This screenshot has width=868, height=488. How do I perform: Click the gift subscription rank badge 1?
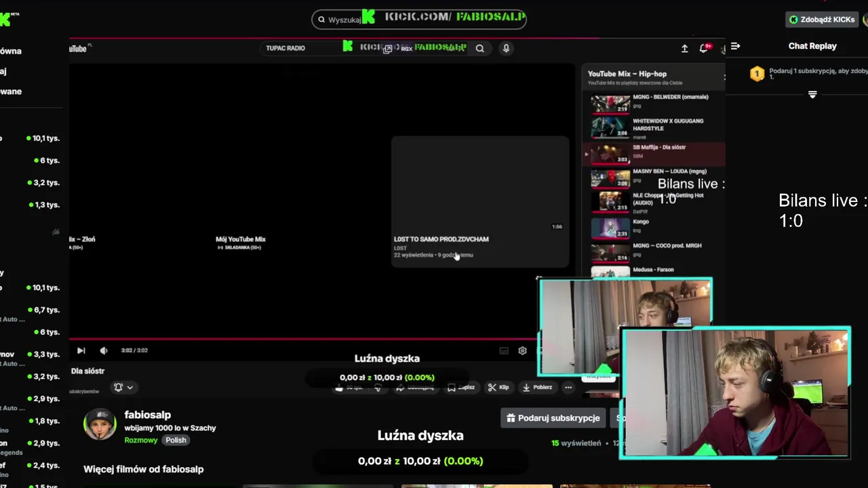757,73
